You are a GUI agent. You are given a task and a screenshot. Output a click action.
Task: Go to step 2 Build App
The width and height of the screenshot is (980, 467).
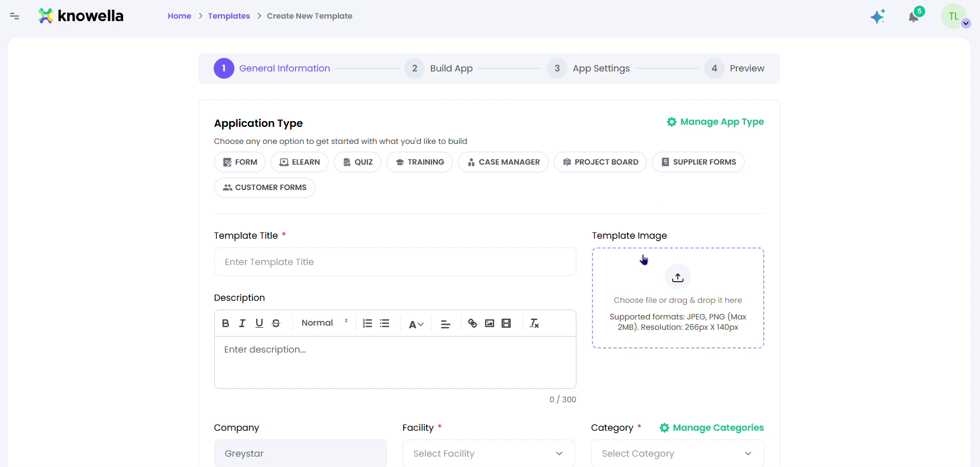438,68
